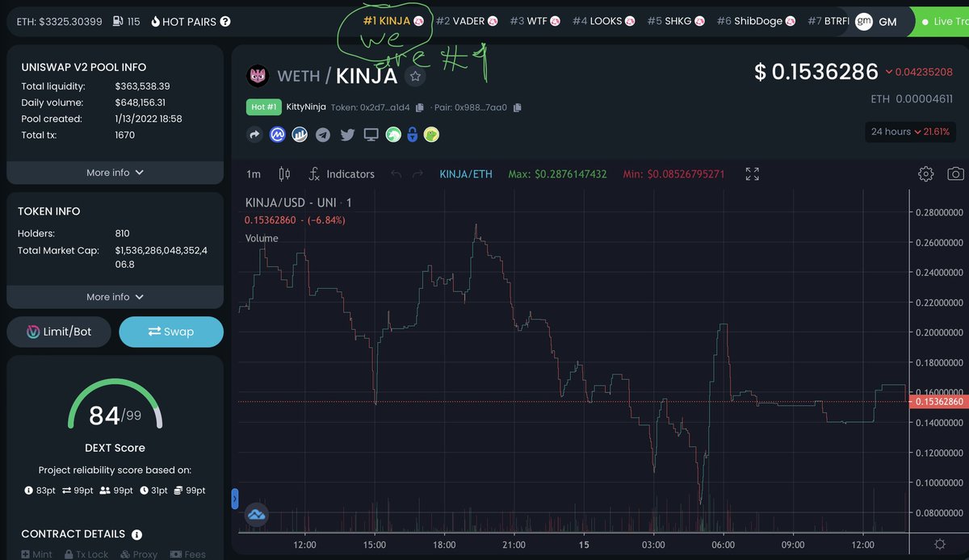Screen dimensions: 969x560
Task: Click the Max: $0.2876147432 label
Action: pos(557,173)
